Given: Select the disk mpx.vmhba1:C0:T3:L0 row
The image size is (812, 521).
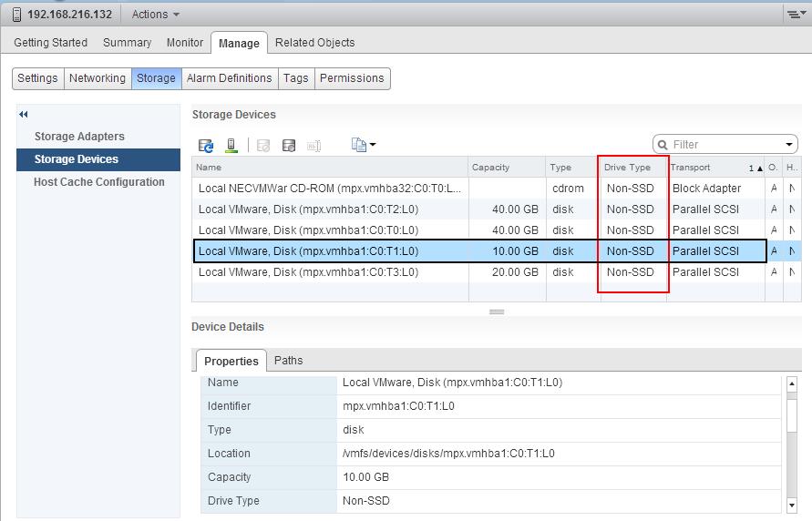Looking at the screenshot, I should click(496, 272).
